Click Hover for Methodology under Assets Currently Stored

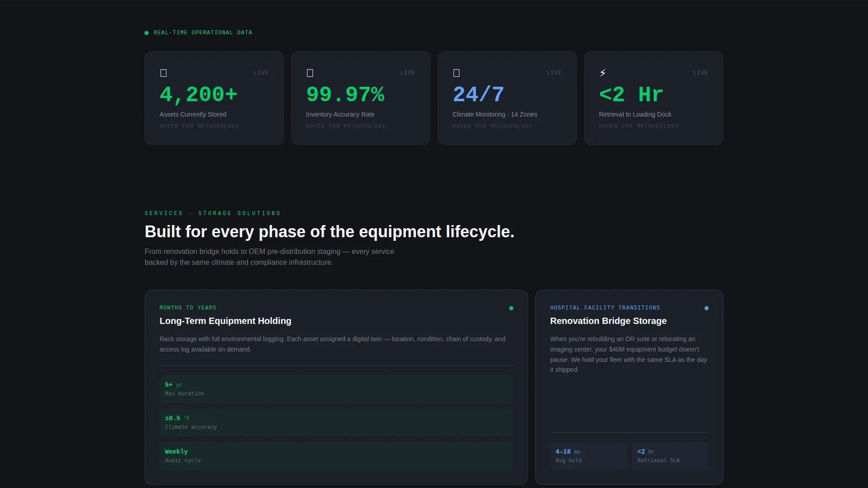tap(199, 126)
